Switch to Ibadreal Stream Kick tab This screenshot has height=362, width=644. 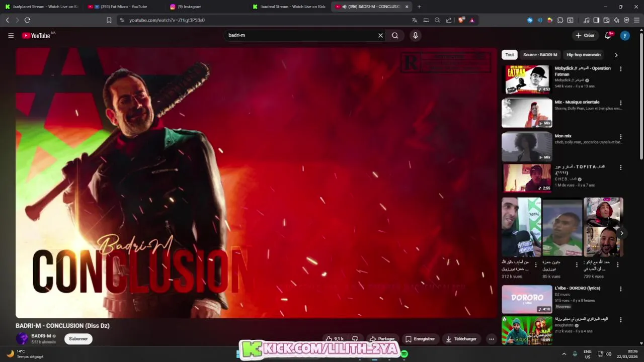pos(289,7)
